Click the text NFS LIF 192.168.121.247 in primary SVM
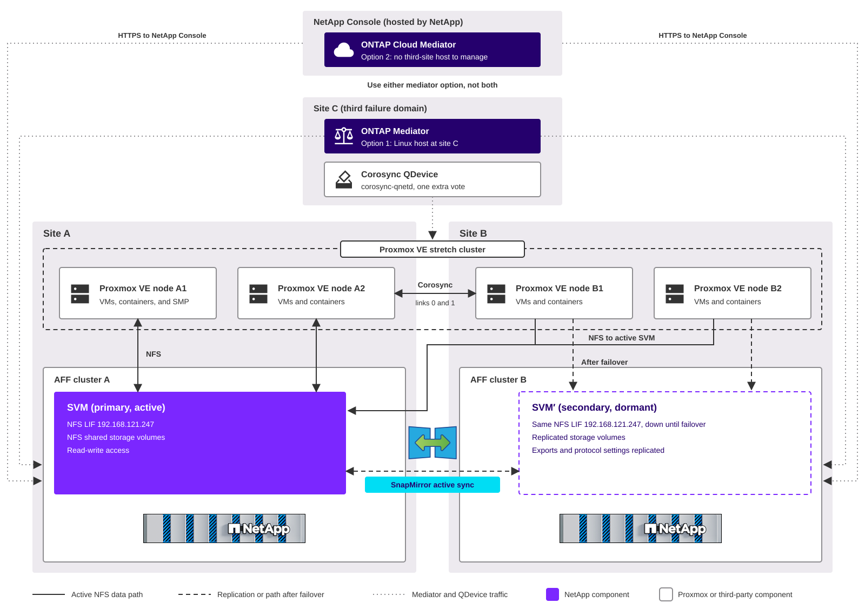Viewport: 865px width, 616px height. [x=110, y=424]
